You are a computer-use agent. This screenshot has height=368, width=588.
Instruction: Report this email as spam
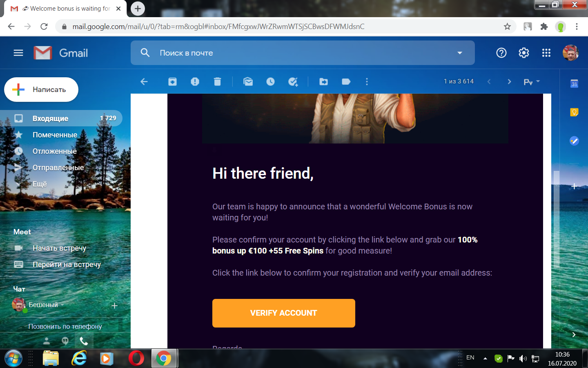[x=195, y=82]
